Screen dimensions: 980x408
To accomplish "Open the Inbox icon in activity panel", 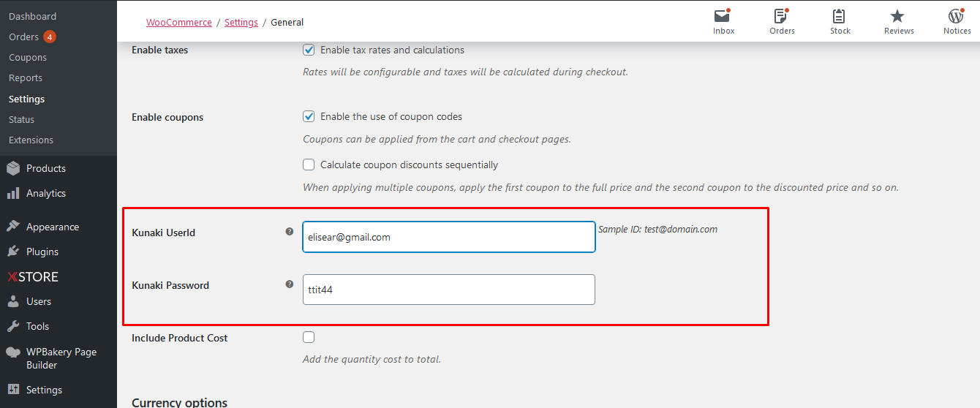I will pyautogui.click(x=723, y=16).
